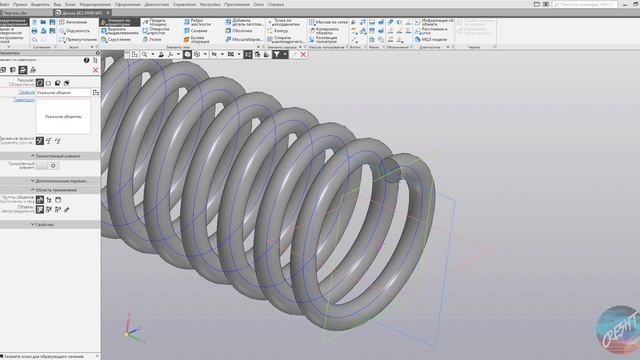Open the Вид menu

[x=57, y=4]
